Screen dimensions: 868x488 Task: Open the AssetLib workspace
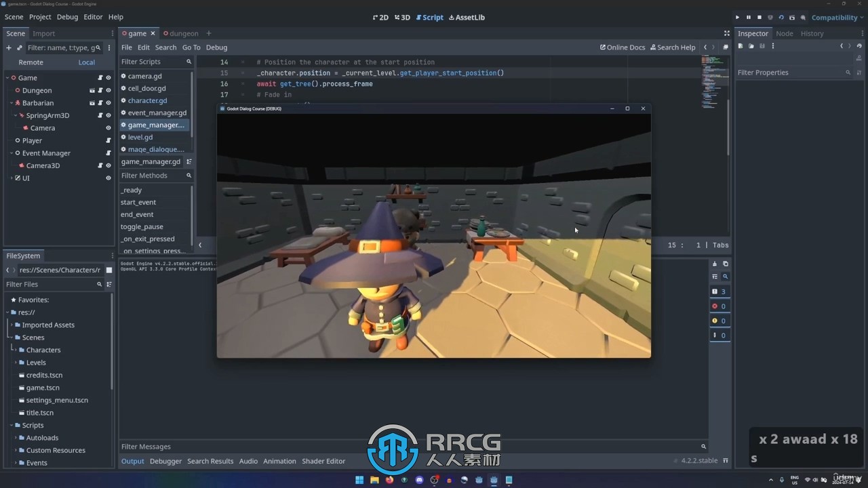[x=467, y=17]
